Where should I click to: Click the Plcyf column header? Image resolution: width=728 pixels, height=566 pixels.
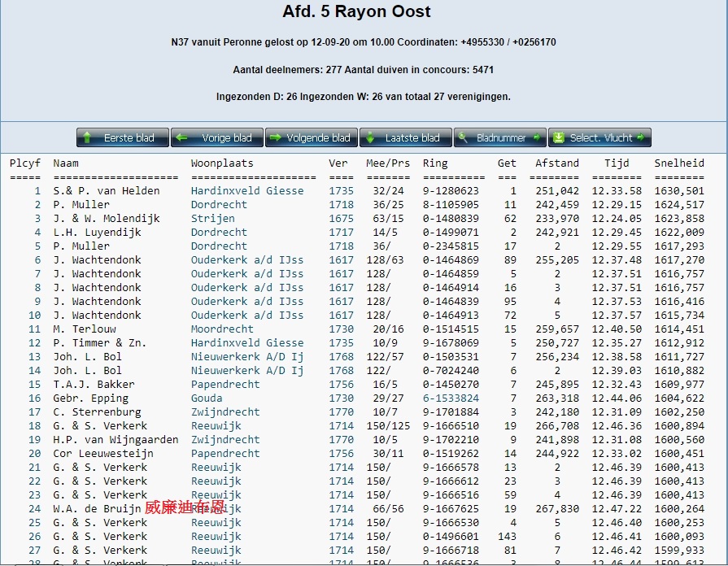click(x=25, y=163)
